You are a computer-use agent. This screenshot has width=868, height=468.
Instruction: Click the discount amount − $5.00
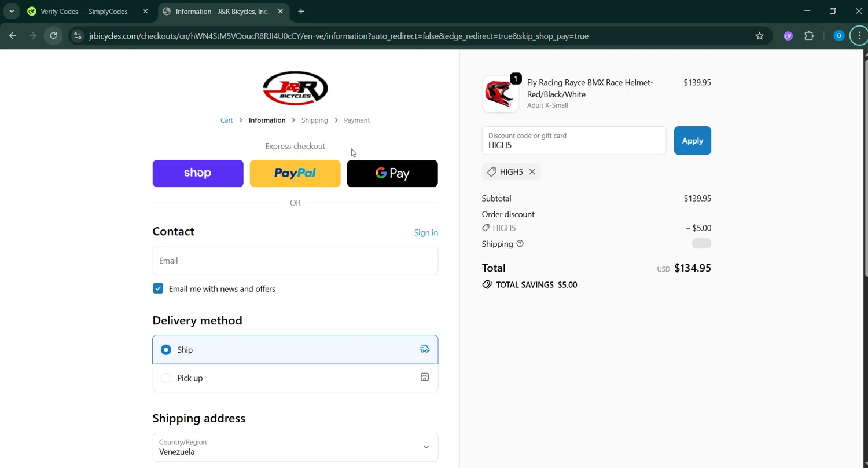coord(698,228)
